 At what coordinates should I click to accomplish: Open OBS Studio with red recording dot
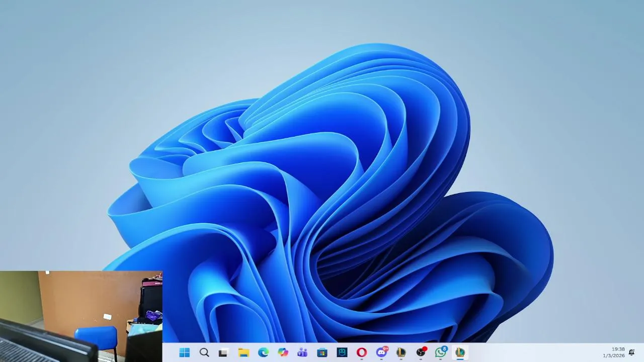(421, 352)
